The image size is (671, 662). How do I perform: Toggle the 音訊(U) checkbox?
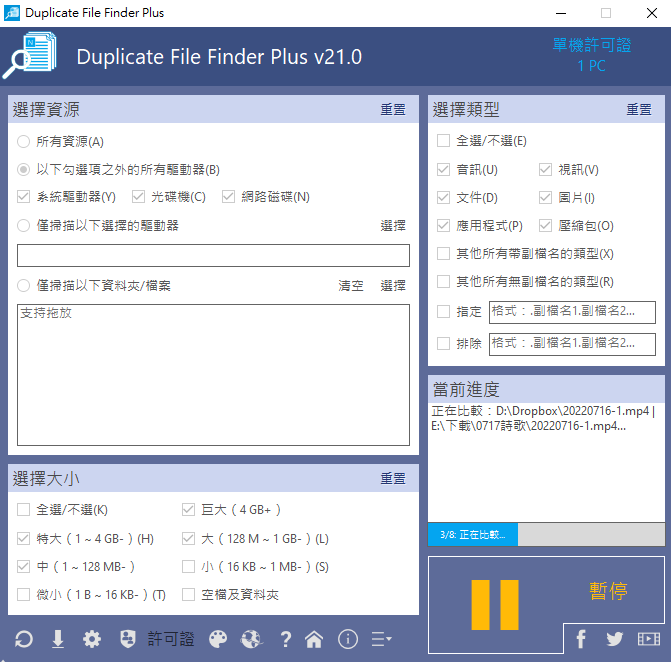(x=443, y=169)
